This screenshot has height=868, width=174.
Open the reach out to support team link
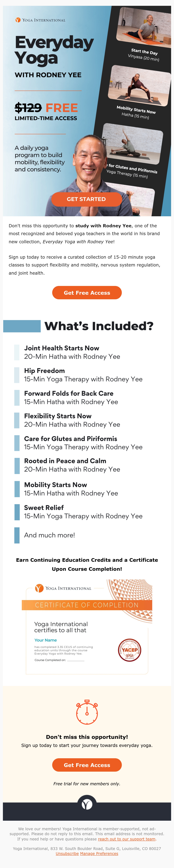tap(127, 839)
